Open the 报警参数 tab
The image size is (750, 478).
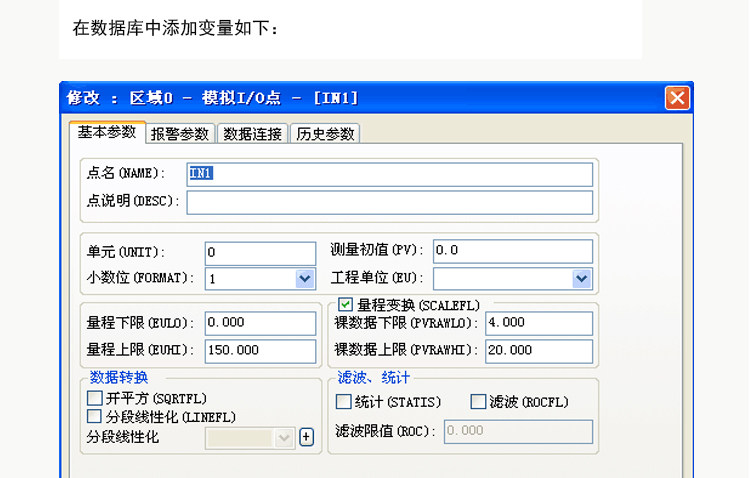[x=180, y=134]
